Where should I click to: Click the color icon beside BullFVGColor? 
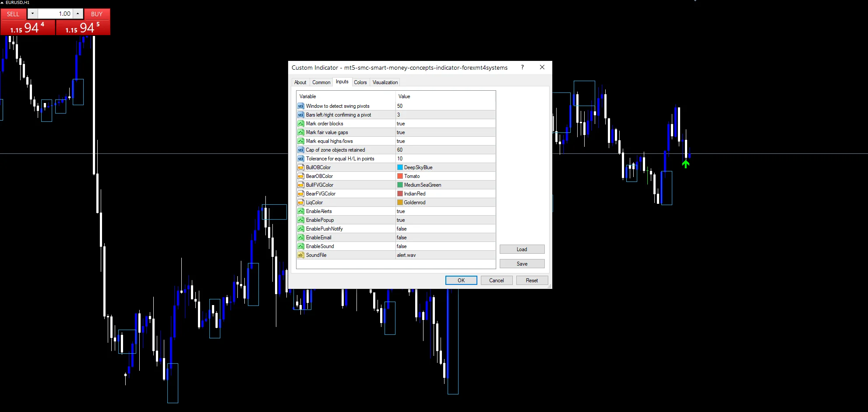(x=300, y=185)
